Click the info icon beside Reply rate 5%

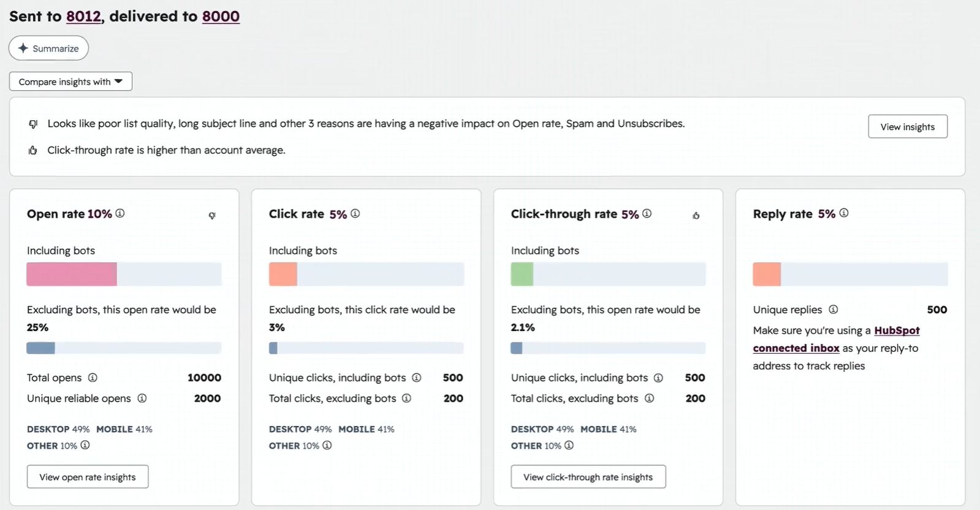(844, 213)
